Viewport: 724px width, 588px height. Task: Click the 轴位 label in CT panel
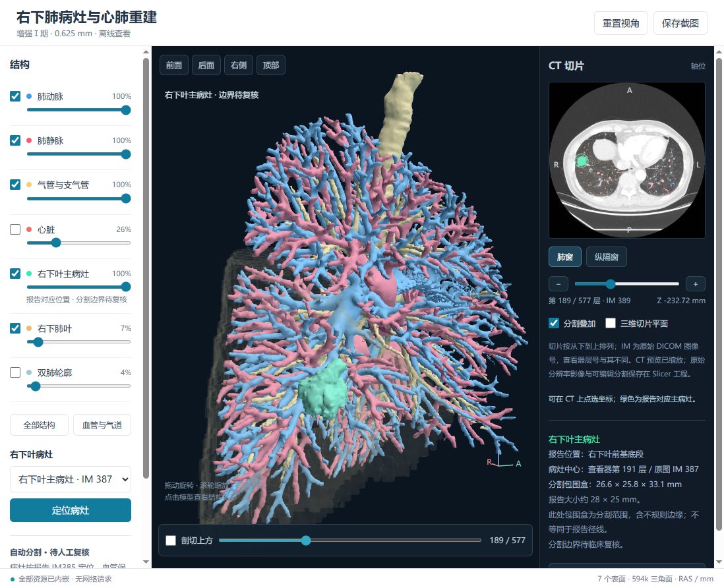tap(698, 66)
